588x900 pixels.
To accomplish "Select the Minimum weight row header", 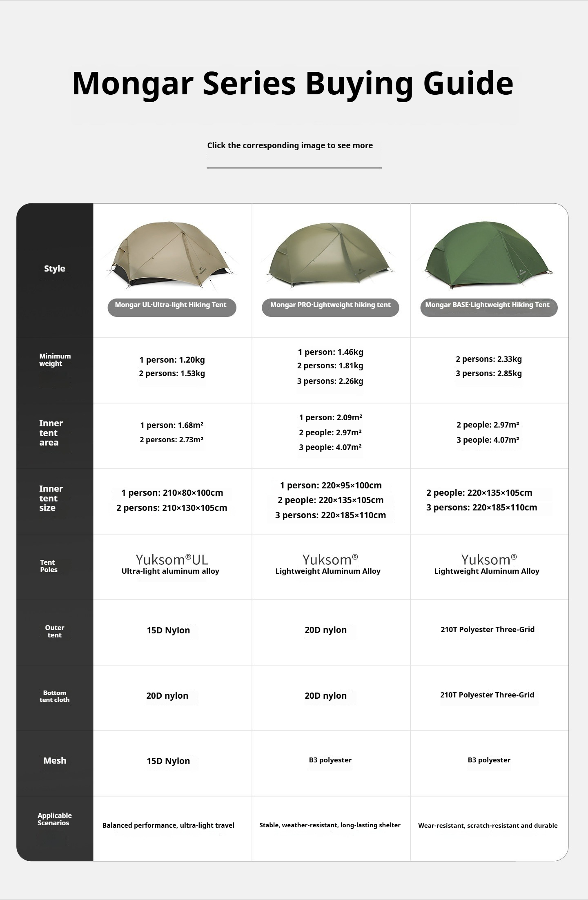I will point(55,360).
